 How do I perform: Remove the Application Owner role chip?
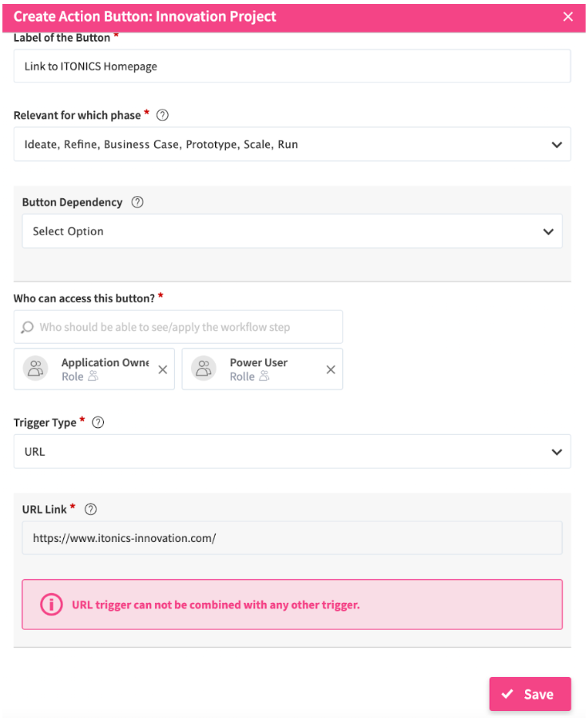pos(162,369)
